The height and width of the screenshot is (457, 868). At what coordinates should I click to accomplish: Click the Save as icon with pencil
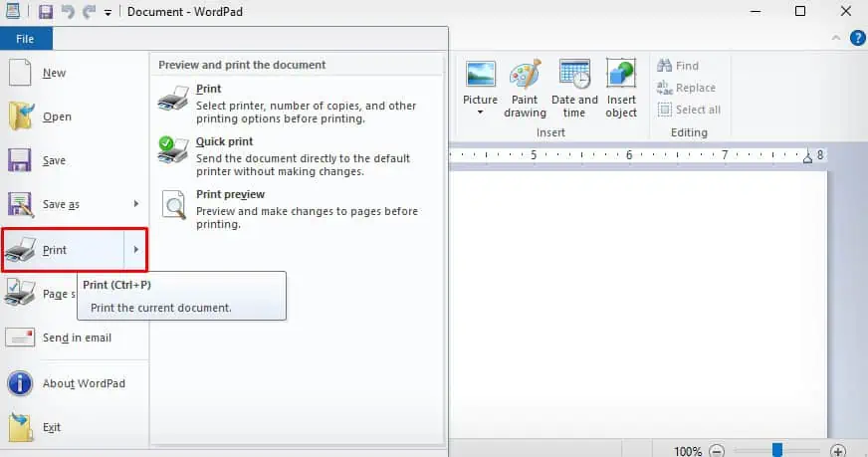tap(21, 204)
